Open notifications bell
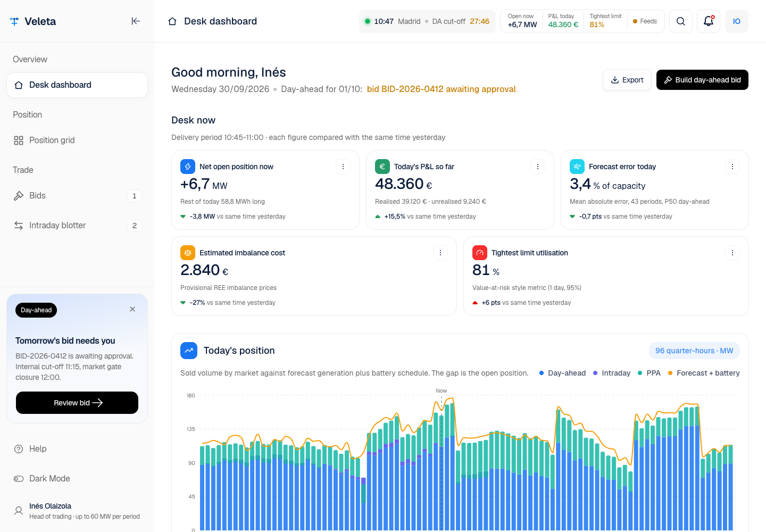The width and height of the screenshot is (766, 532). tap(709, 21)
